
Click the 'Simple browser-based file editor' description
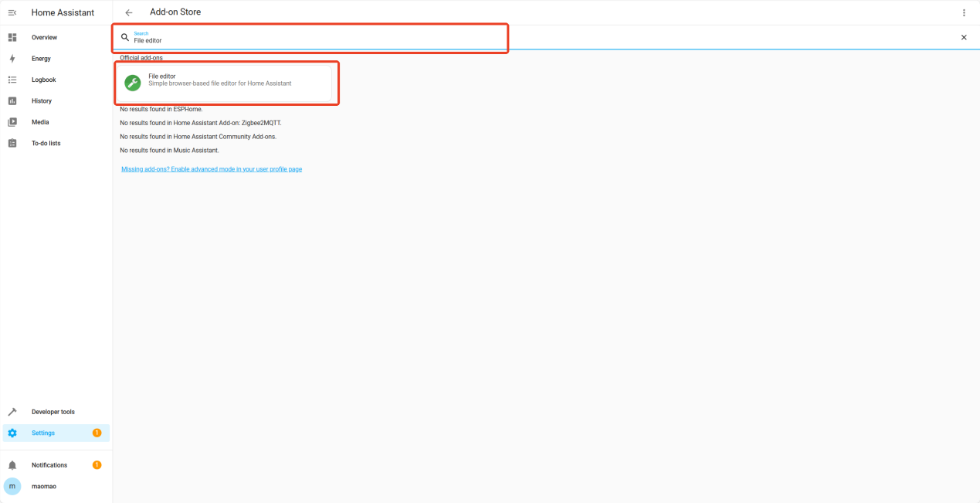tap(220, 83)
